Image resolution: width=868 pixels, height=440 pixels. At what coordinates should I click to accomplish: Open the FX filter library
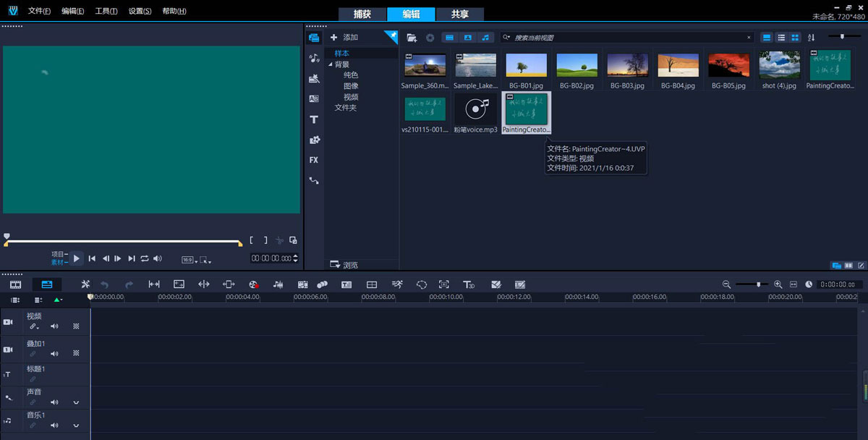pos(314,160)
